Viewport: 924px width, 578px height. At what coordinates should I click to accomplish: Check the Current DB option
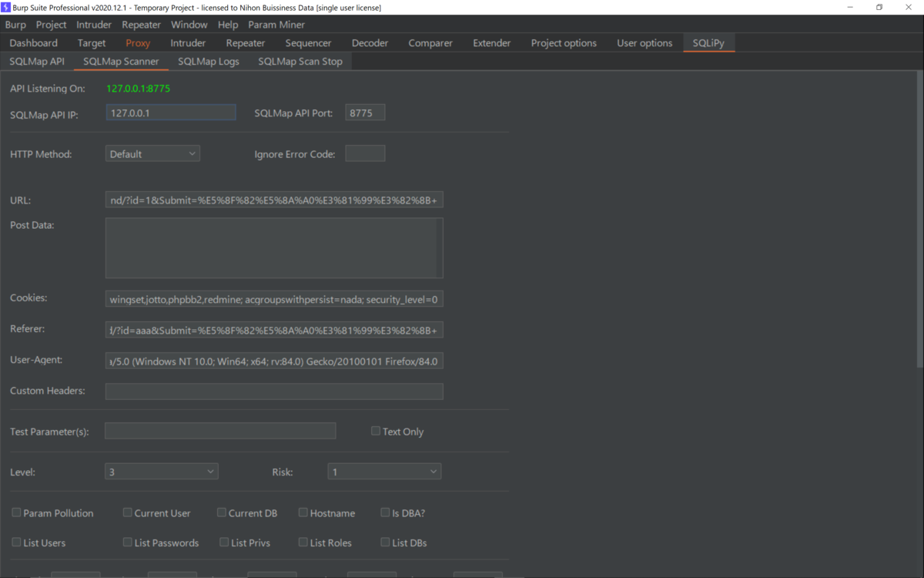(222, 512)
